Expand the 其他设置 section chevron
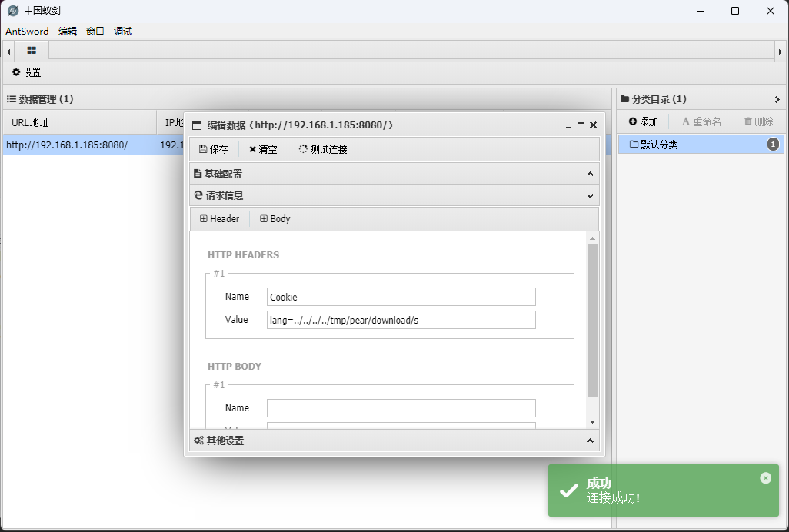The image size is (789, 532). tap(590, 441)
